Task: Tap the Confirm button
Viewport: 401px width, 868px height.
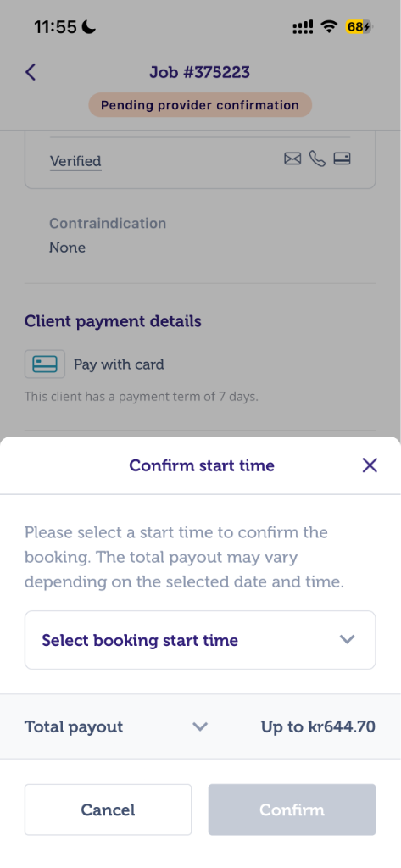Action: click(x=292, y=810)
